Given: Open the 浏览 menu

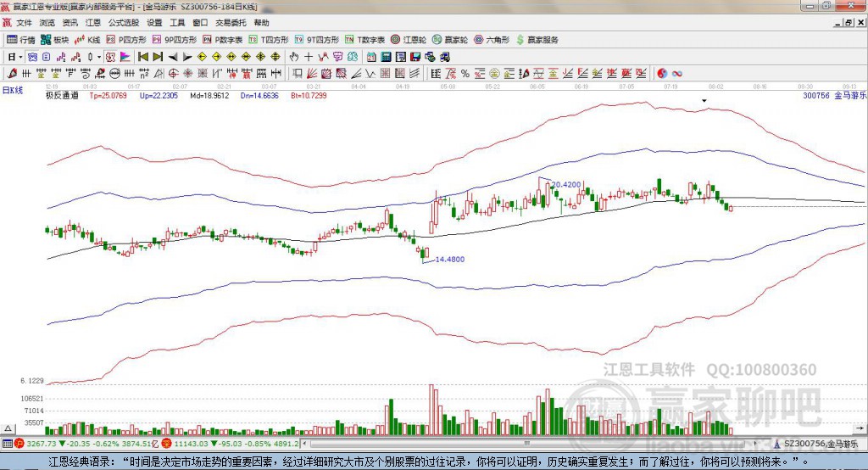Looking at the screenshot, I should pos(47,23).
